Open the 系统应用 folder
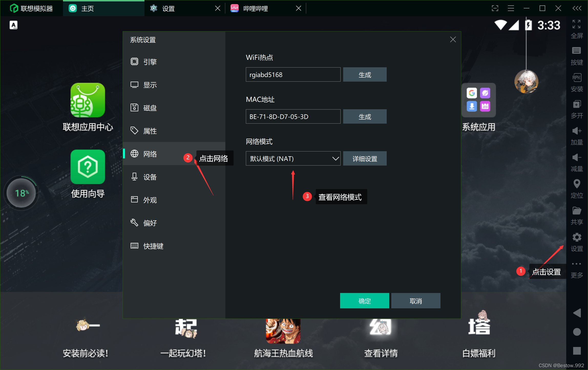This screenshot has height=370, width=588. coord(478,100)
